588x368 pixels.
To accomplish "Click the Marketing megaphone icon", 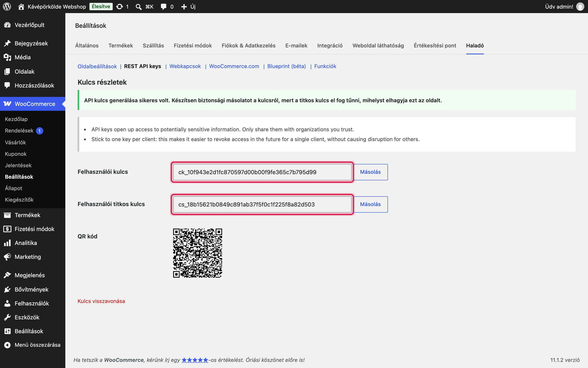I will click(x=8, y=257).
